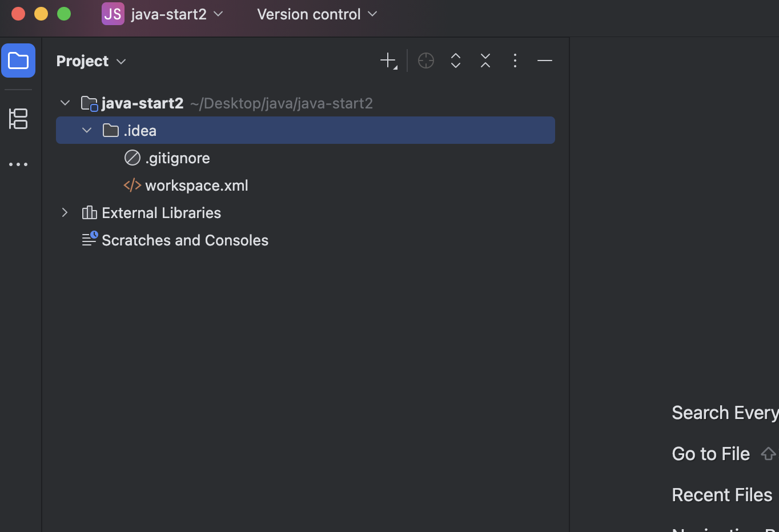
Task: Click the Select Opened File crosshair icon
Action: click(x=426, y=61)
